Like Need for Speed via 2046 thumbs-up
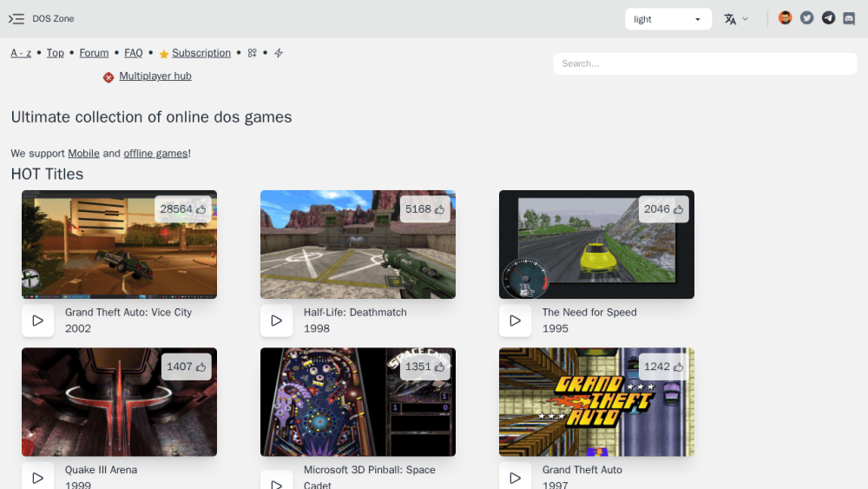This screenshot has width=868, height=489. pyautogui.click(x=678, y=209)
